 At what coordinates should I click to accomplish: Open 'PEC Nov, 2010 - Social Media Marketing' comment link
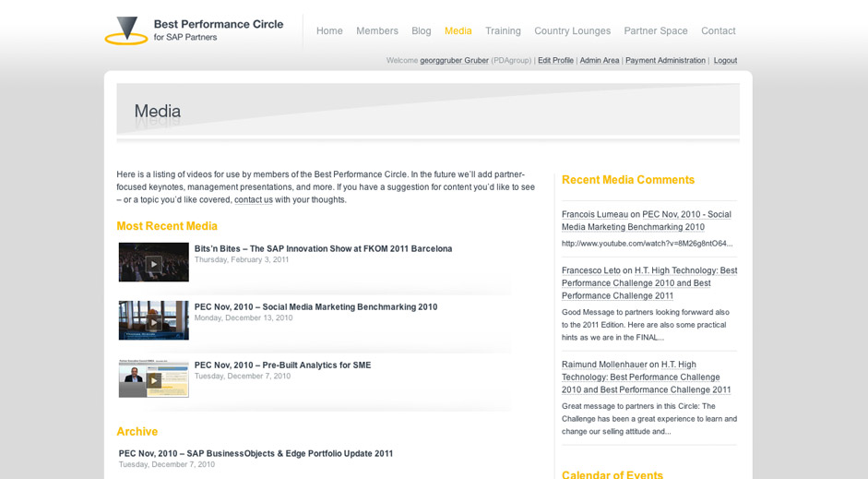(647, 221)
